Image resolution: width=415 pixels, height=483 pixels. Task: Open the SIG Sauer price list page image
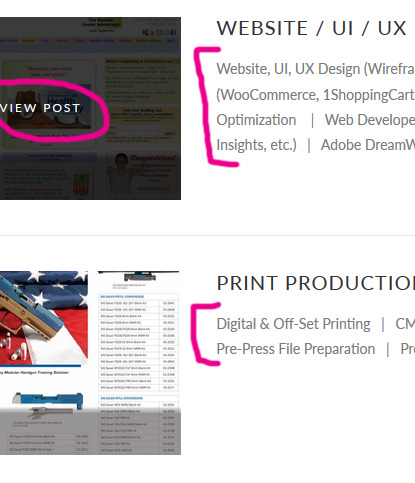click(x=139, y=363)
